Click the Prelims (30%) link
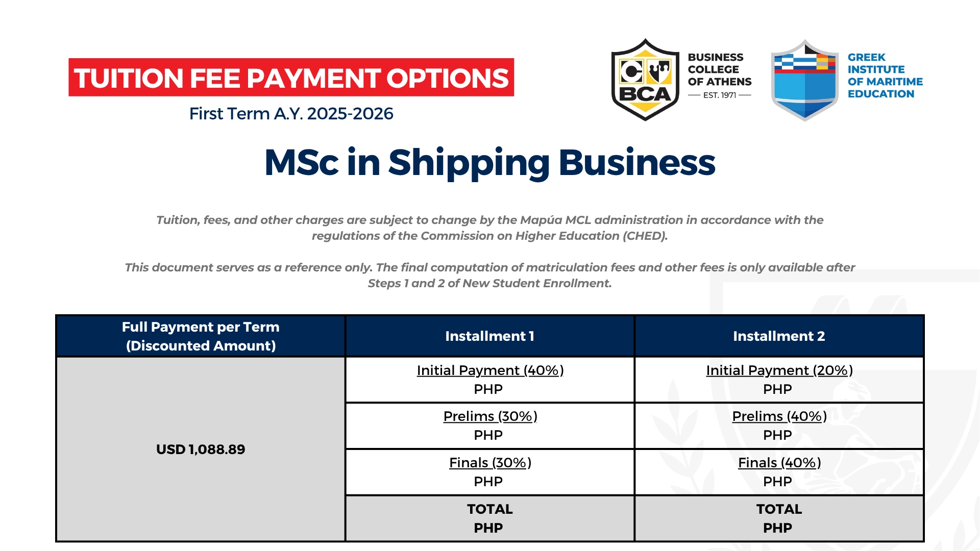 (490, 416)
